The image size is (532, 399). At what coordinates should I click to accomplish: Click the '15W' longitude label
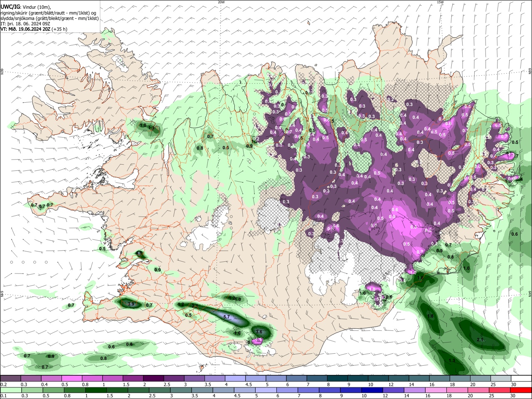click(x=440, y=2)
